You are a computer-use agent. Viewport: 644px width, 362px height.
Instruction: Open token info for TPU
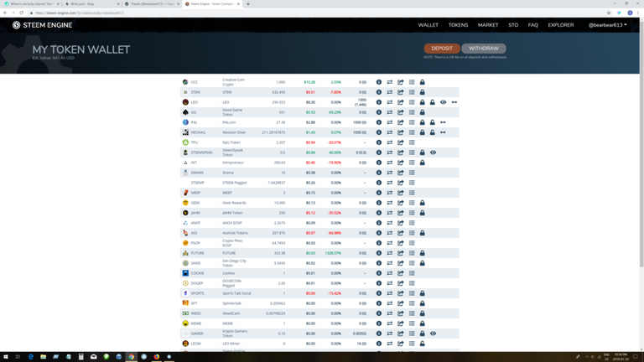click(x=379, y=142)
